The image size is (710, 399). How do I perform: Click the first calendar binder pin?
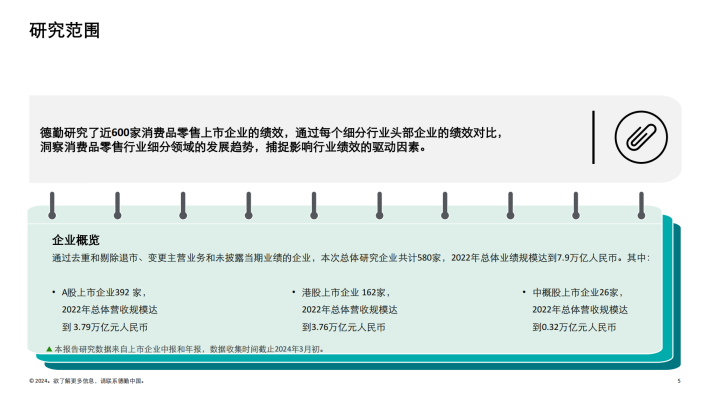point(52,206)
